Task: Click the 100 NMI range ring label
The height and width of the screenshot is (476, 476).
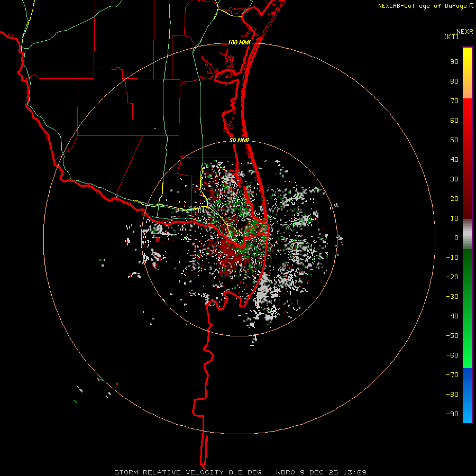Action: (239, 42)
